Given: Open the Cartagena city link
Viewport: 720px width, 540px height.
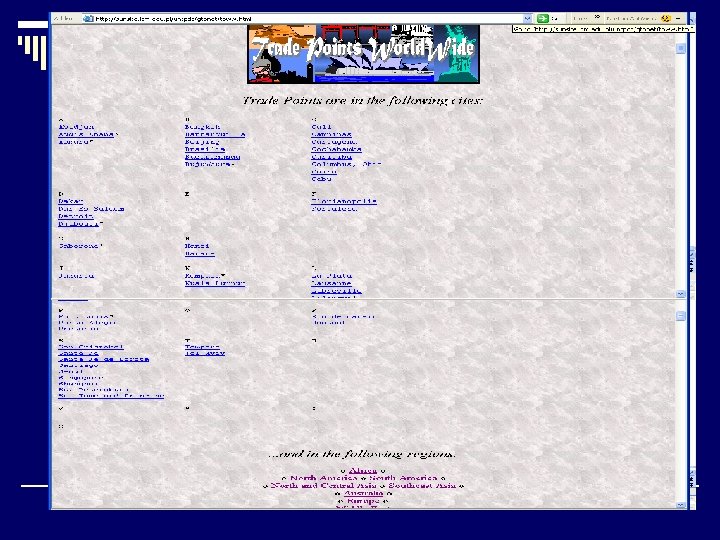Looking at the screenshot, I should pos(334,142).
